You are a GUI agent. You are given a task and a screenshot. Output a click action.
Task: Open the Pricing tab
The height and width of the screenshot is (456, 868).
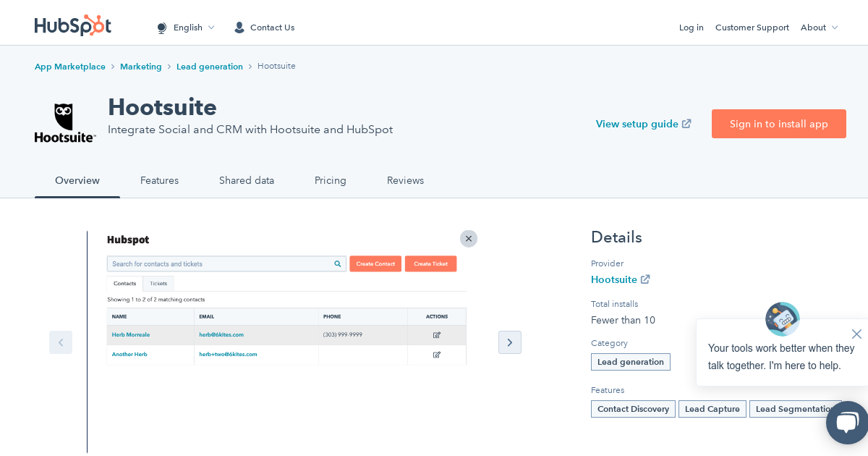coord(331,180)
